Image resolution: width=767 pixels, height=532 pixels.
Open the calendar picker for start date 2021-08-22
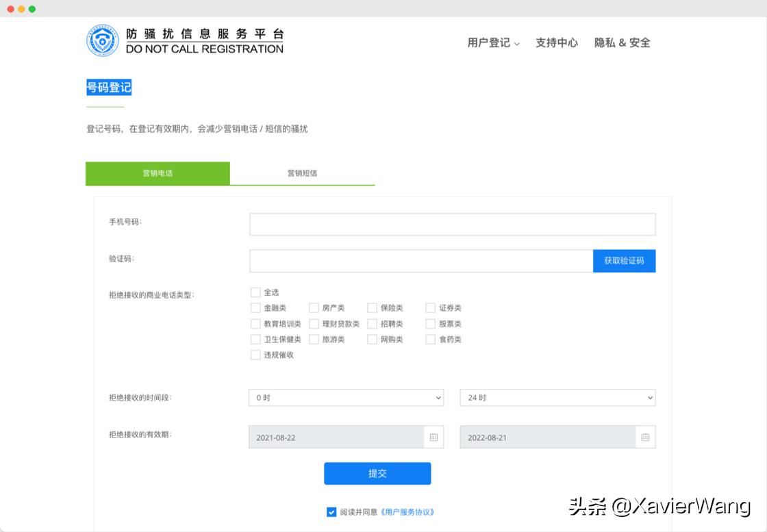433,437
